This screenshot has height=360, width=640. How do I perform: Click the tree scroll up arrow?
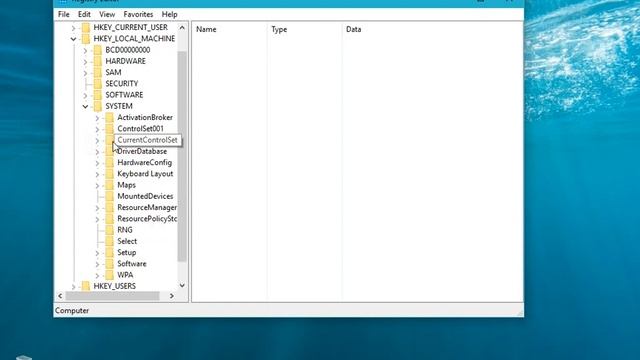pyautogui.click(x=182, y=28)
